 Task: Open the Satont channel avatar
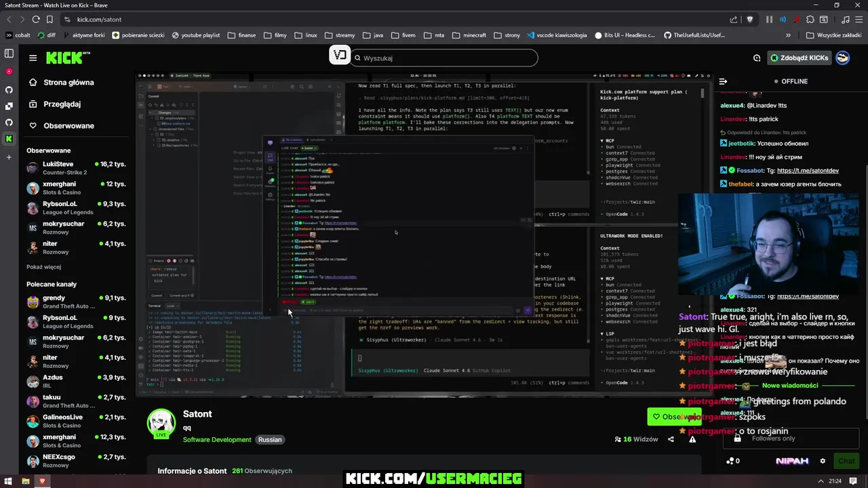pyautogui.click(x=161, y=423)
